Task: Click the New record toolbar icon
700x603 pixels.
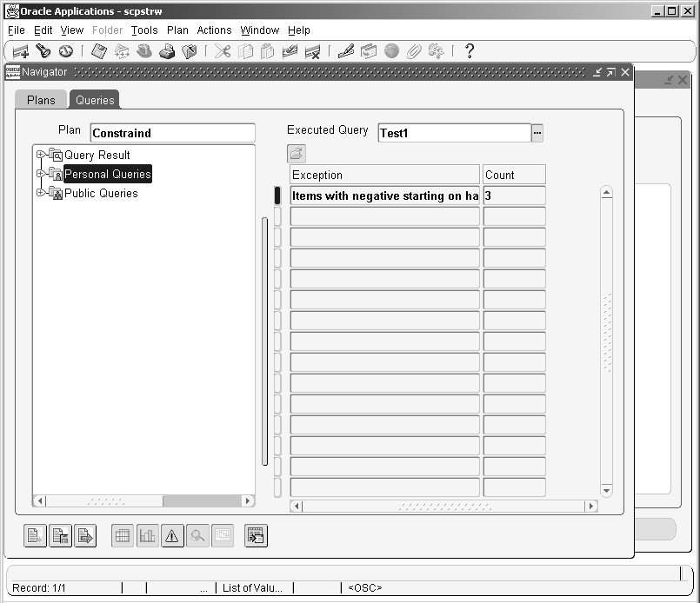Action: coord(21,51)
